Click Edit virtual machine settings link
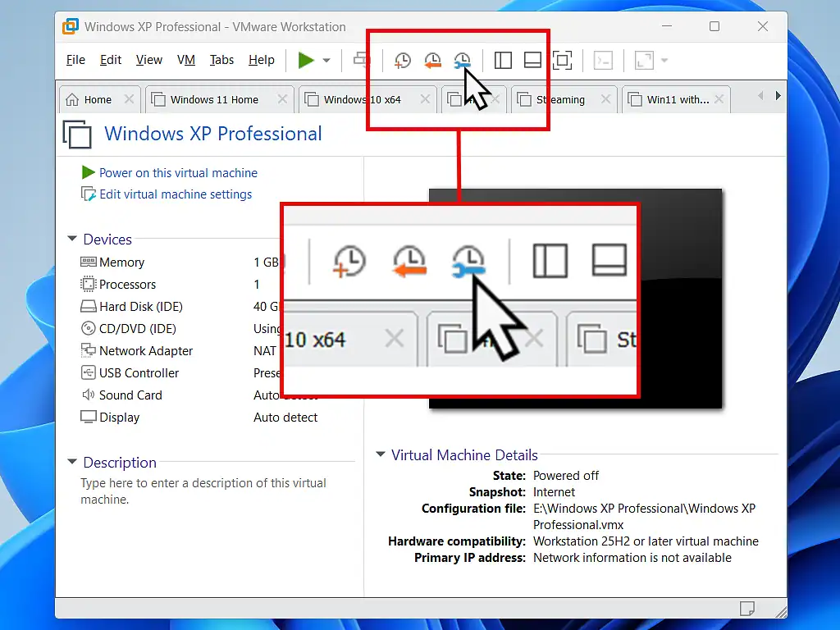840x630 pixels. [176, 194]
